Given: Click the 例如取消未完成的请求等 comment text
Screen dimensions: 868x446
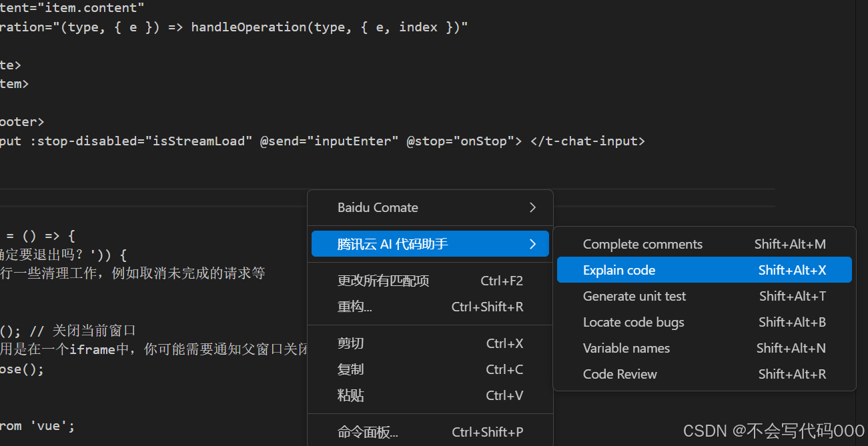Looking at the screenshot, I should [x=189, y=273].
